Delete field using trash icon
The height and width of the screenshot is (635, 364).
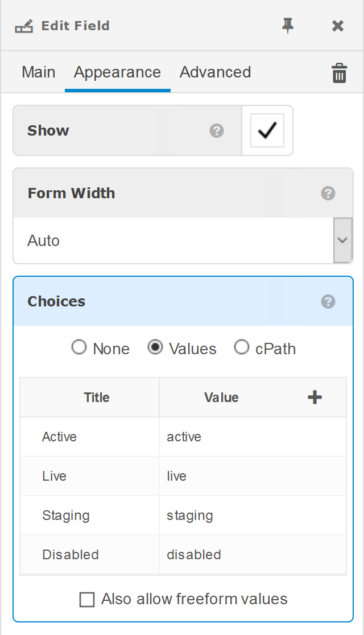click(340, 73)
